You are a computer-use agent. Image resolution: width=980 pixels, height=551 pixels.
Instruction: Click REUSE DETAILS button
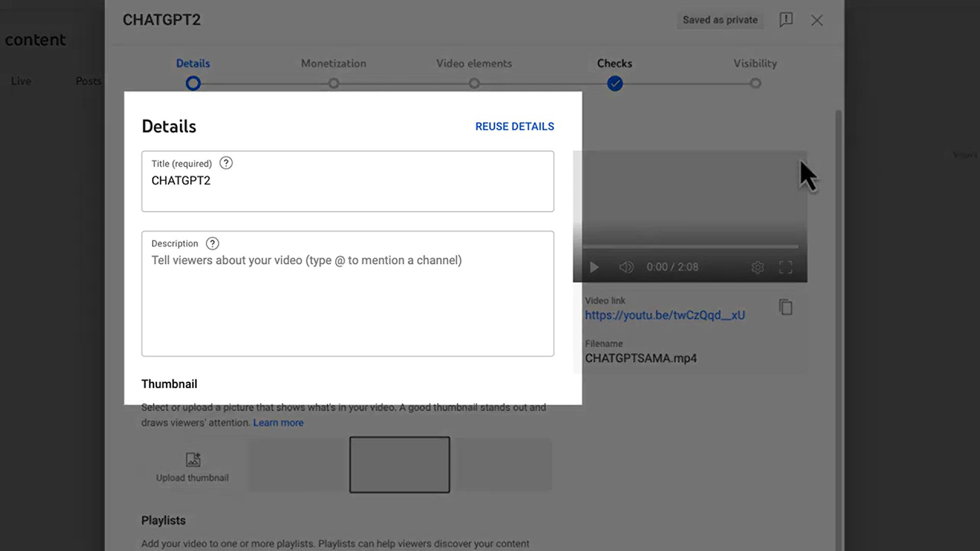click(x=514, y=127)
